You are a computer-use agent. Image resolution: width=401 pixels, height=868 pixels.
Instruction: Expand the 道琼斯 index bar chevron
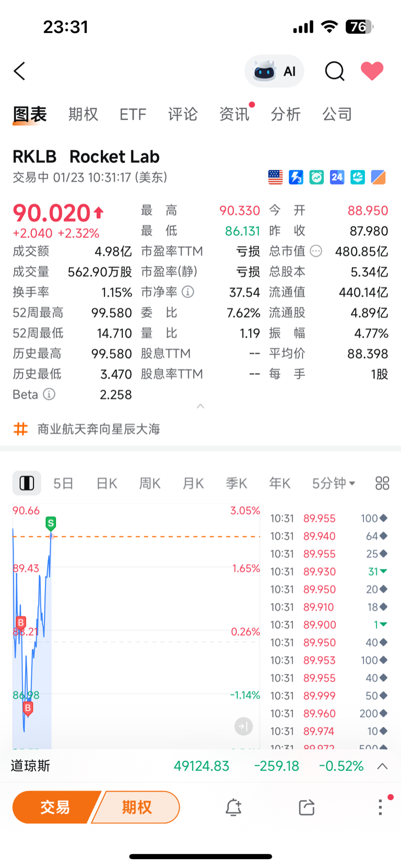tap(382, 766)
